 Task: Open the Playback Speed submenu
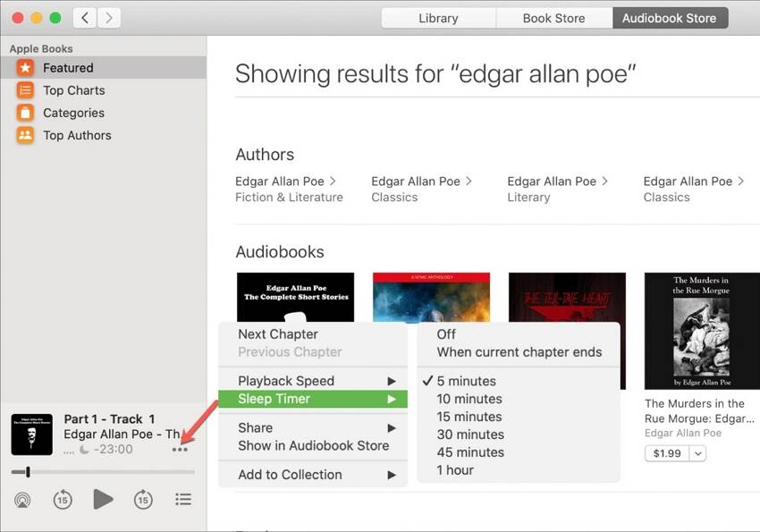click(x=313, y=381)
